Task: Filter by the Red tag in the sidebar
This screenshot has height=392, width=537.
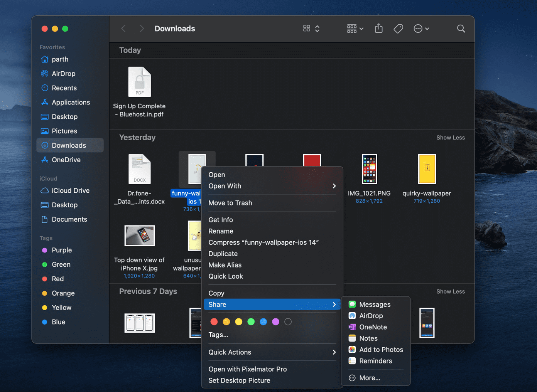Action: [x=70, y=279]
